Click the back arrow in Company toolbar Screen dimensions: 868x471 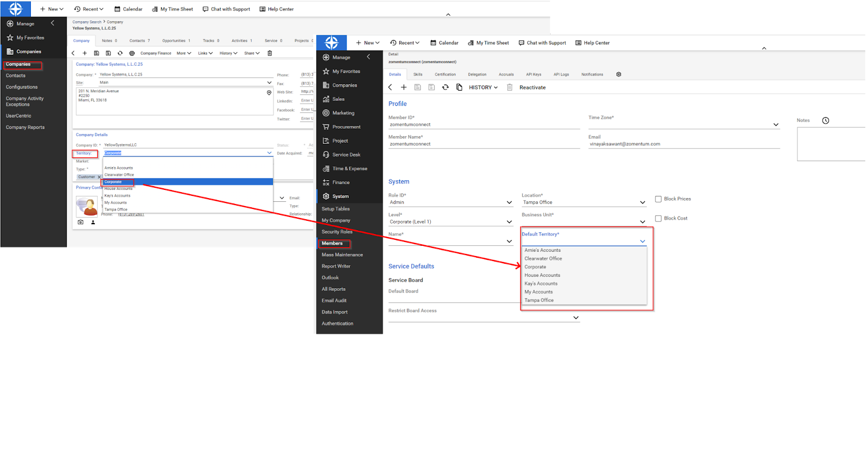click(x=73, y=53)
